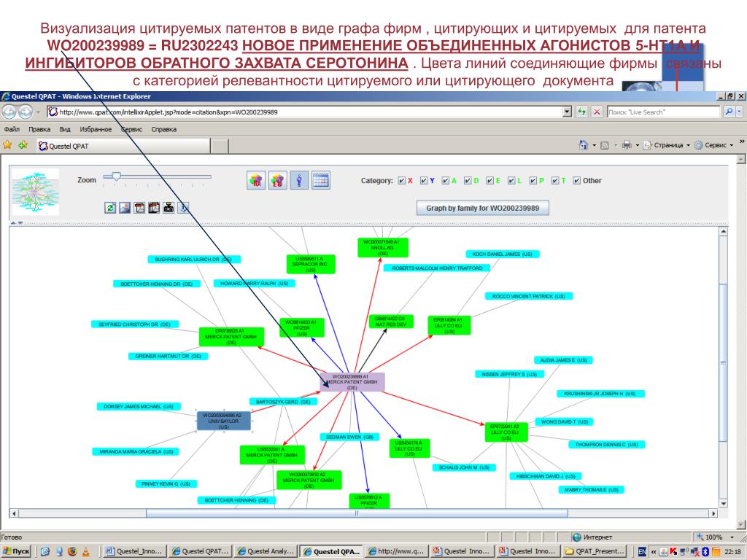Image resolution: width=747 pixels, height=560 pixels.
Task: Switch to QPAT_Present... taskbar folder
Action: click(x=595, y=551)
